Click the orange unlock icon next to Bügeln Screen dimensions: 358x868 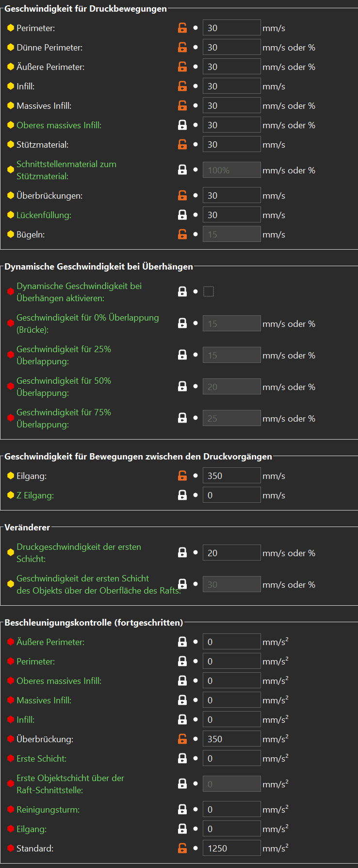point(182,235)
